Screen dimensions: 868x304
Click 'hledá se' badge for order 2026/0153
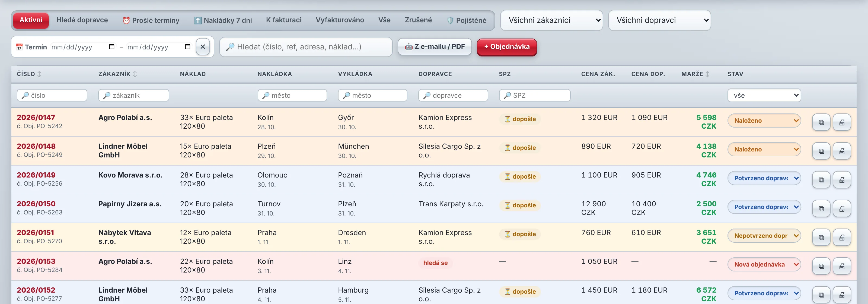(435, 262)
